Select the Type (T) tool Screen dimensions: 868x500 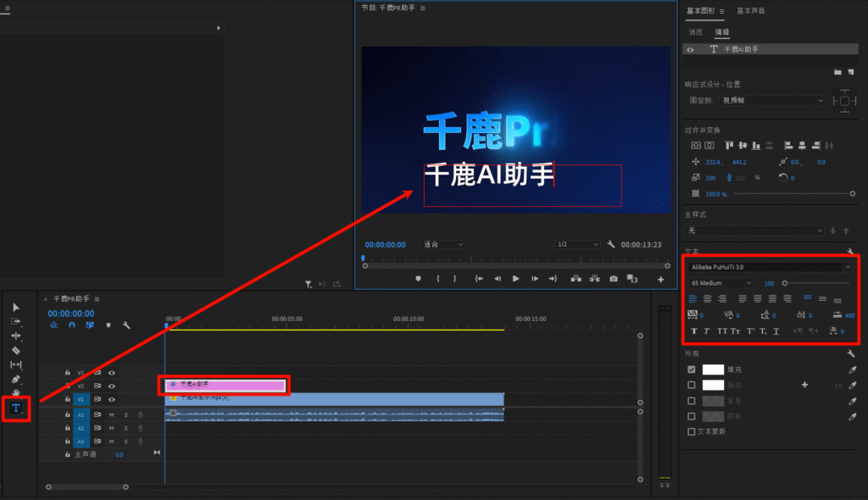pyautogui.click(x=15, y=408)
